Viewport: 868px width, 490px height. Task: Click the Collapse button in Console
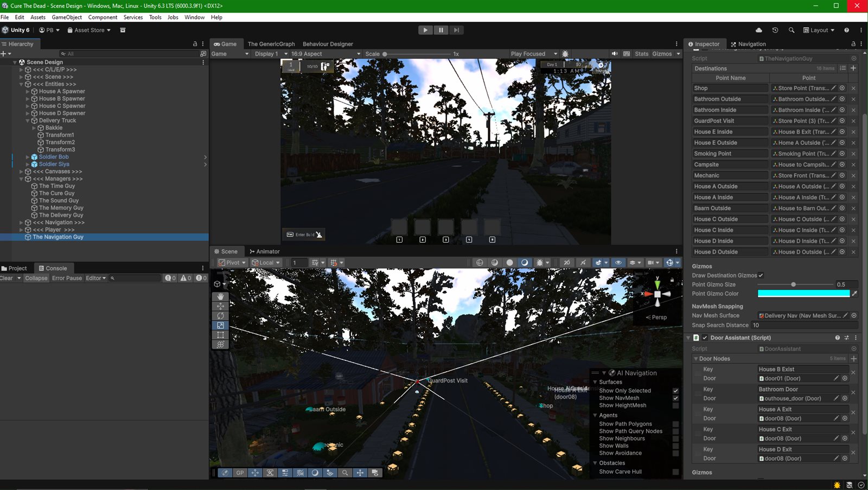click(36, 278)
